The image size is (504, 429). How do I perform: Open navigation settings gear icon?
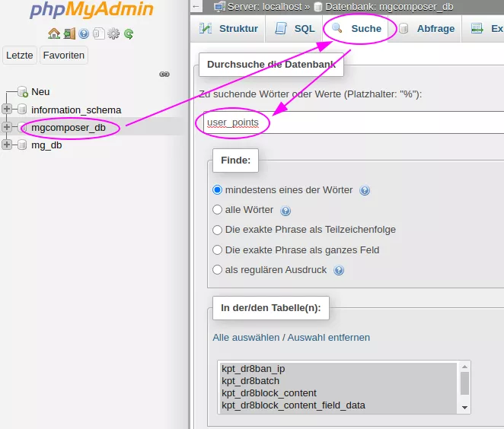(113, 33)
